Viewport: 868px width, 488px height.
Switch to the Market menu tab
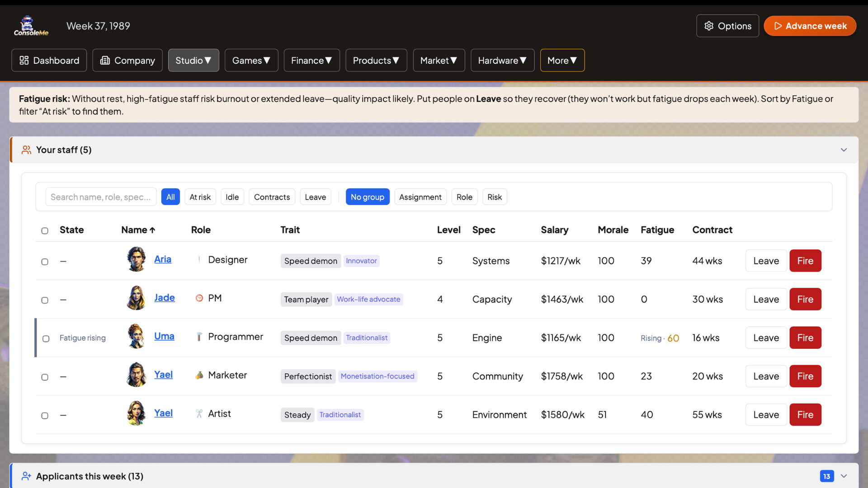click(x=438, y=60)
